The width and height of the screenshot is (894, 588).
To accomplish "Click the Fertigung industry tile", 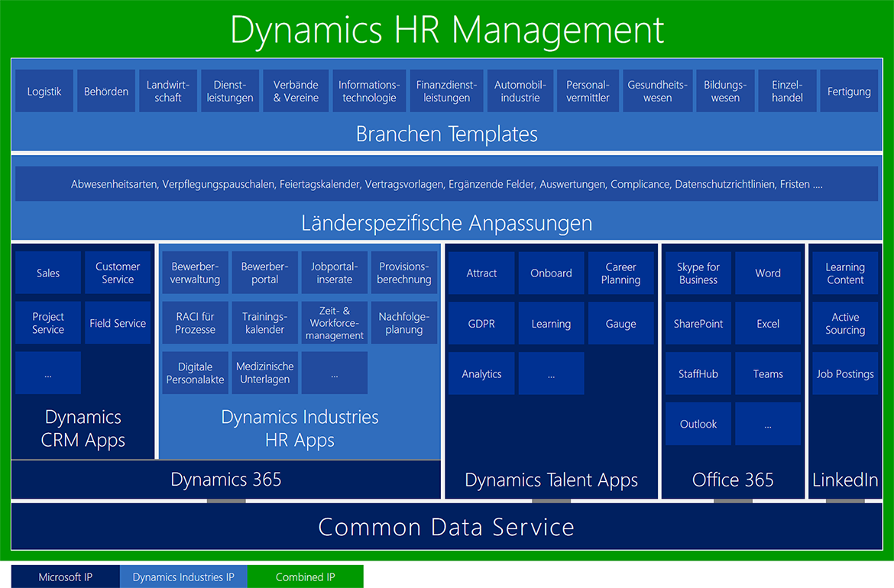I will [849, 92].
